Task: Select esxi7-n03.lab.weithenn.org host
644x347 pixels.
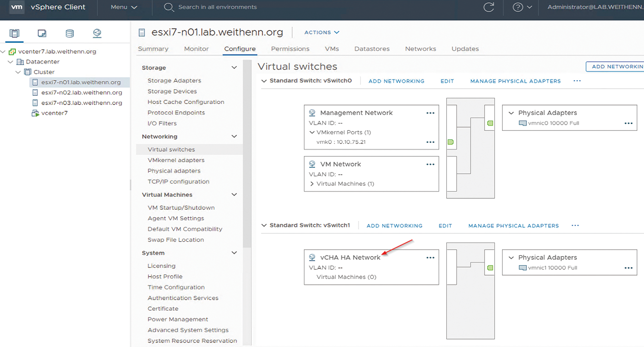Action: coord(81,103)
